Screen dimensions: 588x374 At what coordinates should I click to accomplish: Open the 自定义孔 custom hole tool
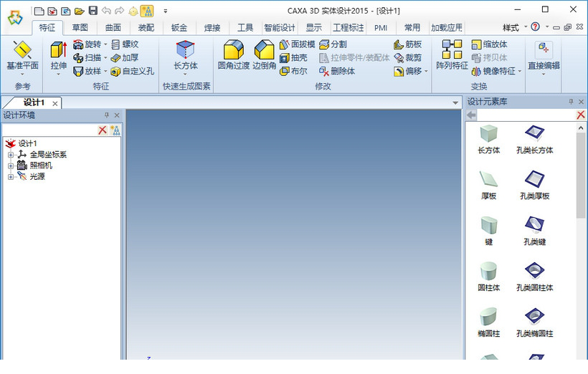point(133,71)
